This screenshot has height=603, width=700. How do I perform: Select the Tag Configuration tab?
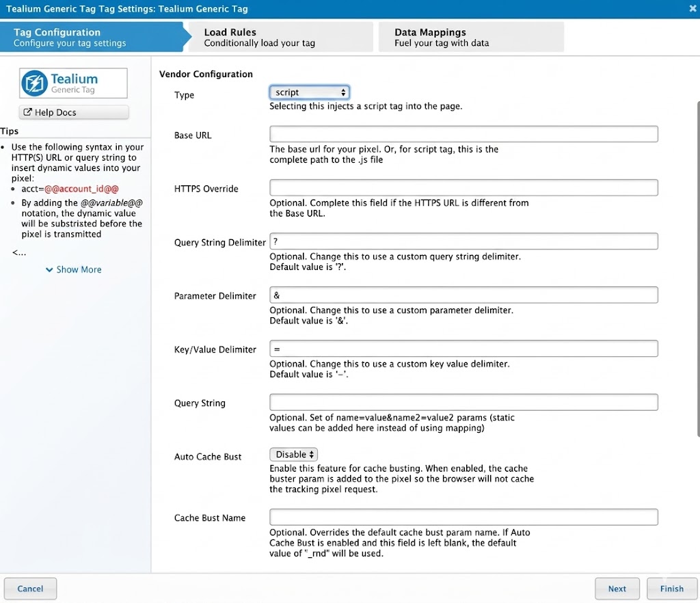90,37
